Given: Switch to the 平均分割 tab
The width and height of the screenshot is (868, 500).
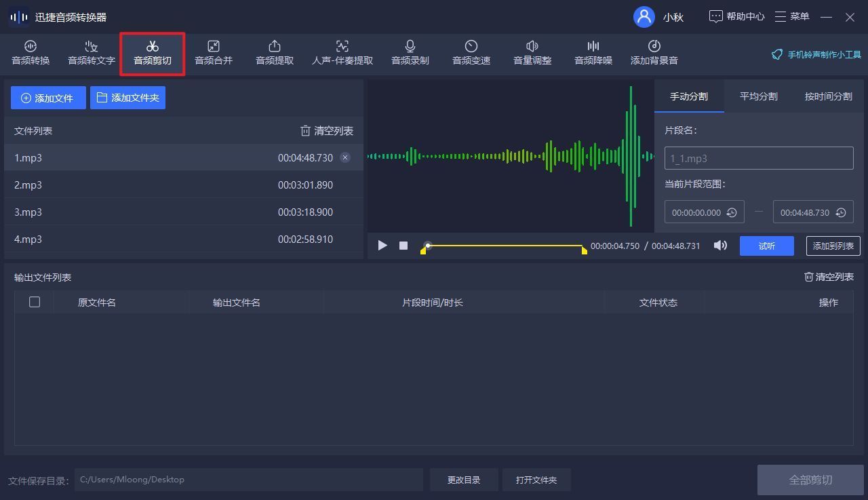Looking at the screenshot, I should pyautogui.click(x=759, y=96).
